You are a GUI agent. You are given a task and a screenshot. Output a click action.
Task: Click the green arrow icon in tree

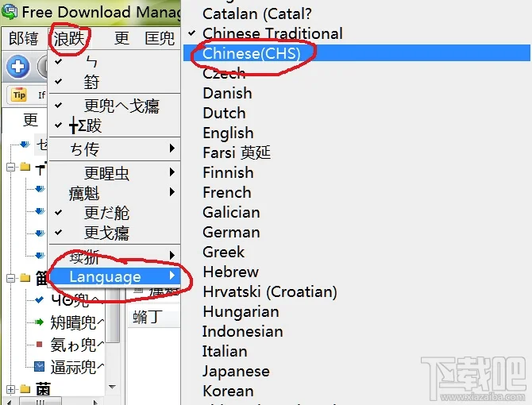pos(39,322)
